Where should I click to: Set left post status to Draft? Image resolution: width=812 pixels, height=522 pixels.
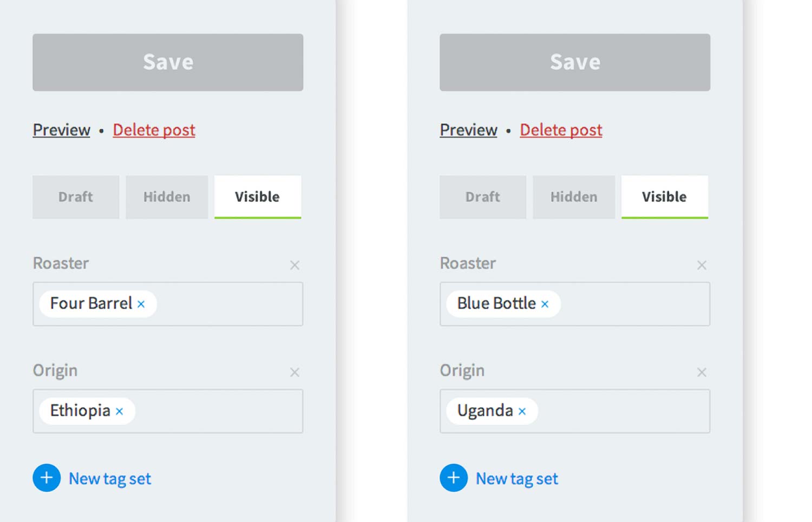76,197
